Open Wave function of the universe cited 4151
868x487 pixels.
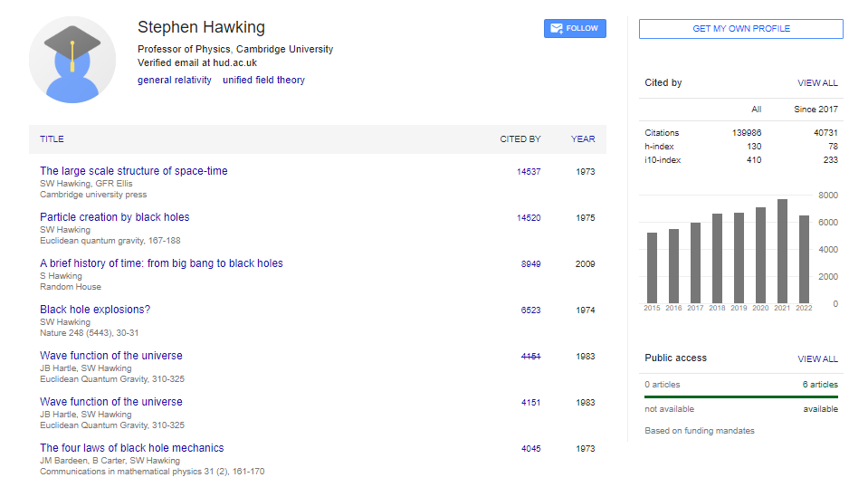click(110, 402)
